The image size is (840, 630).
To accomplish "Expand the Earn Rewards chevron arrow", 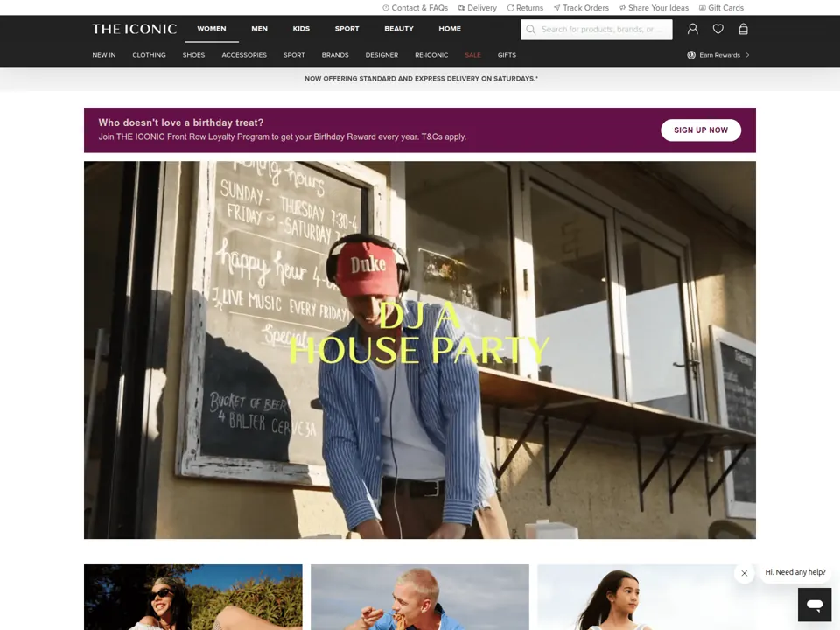I will coord(747,55).
